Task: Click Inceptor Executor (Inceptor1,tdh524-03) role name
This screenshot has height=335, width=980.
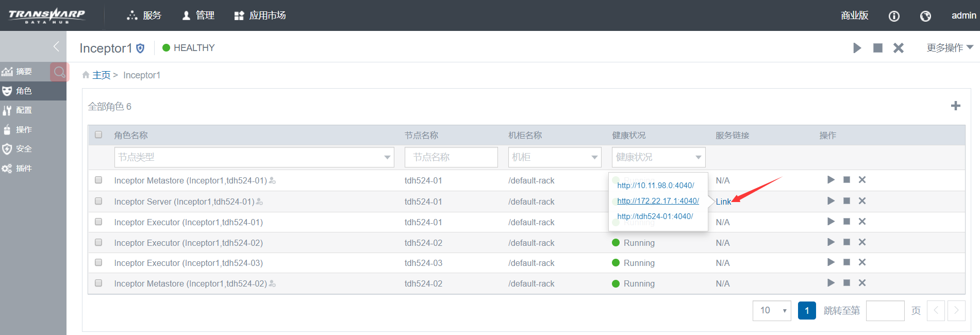Action: click(189, 263)
